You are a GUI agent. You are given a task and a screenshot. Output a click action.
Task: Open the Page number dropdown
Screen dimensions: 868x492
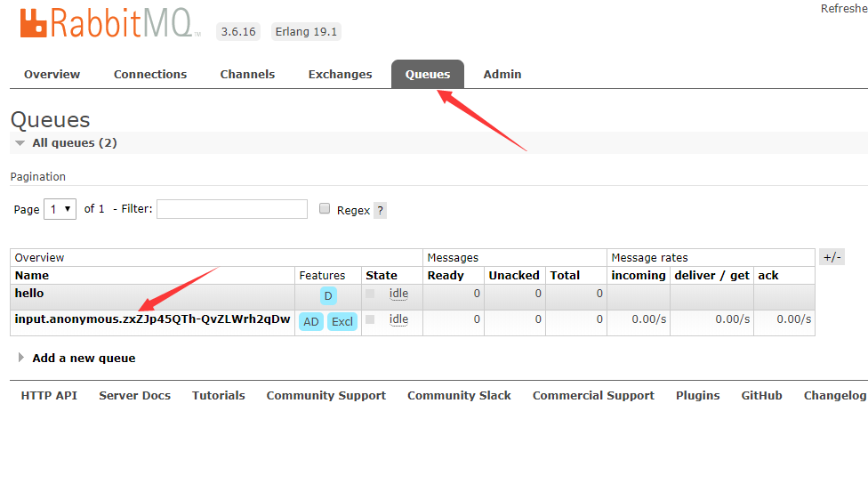(x=60, y=209)
